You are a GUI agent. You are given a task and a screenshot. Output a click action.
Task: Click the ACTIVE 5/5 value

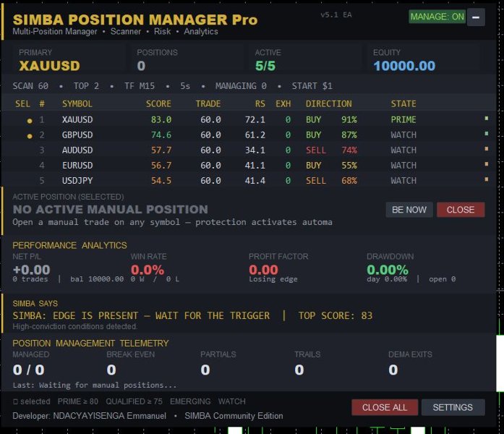[x=265, y=66]
